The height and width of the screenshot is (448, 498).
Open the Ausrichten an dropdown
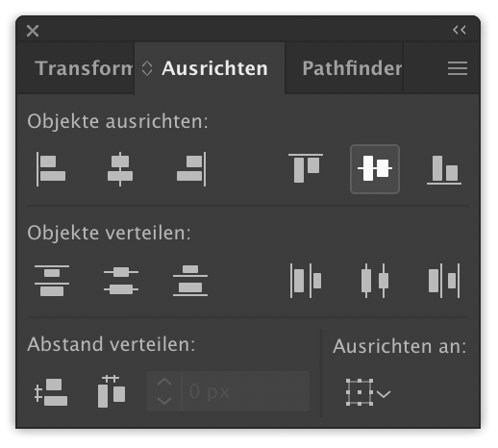point(368,392)
